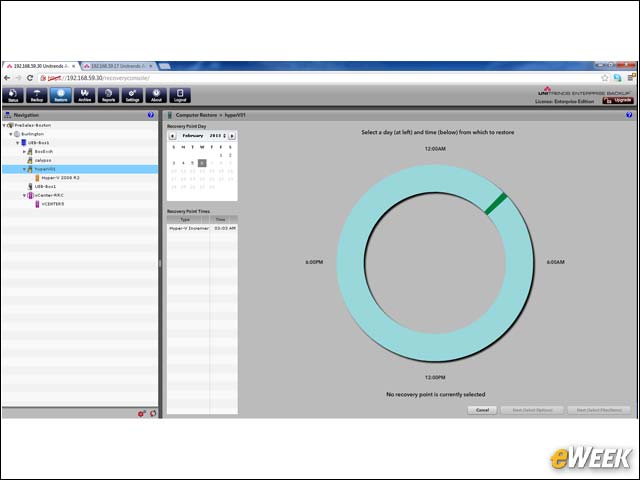Click browser forward arrow
This screenshot has width=640, height=480.
pos(18,78)
